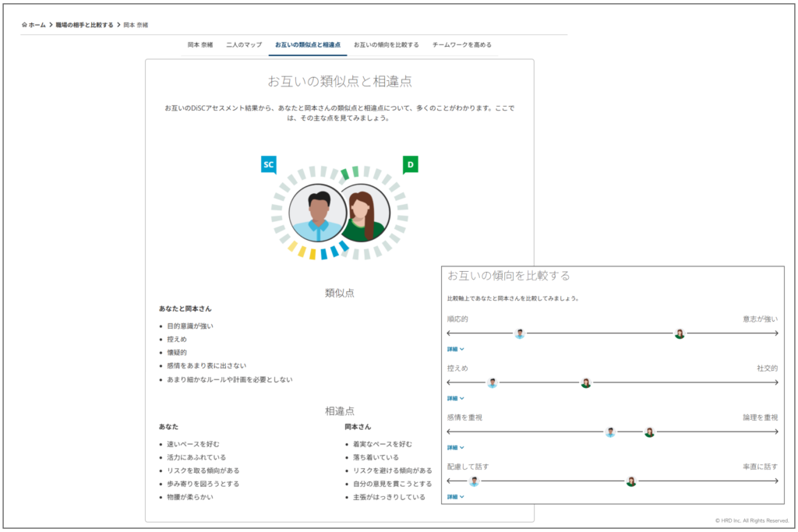Click the home icon in breadcrumb
798x532 pixels.
point(25,25)
